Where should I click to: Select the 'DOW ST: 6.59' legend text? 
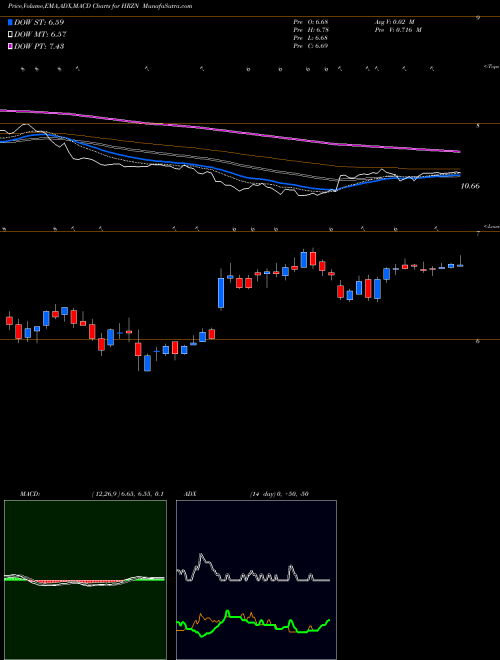coord(39,22)
